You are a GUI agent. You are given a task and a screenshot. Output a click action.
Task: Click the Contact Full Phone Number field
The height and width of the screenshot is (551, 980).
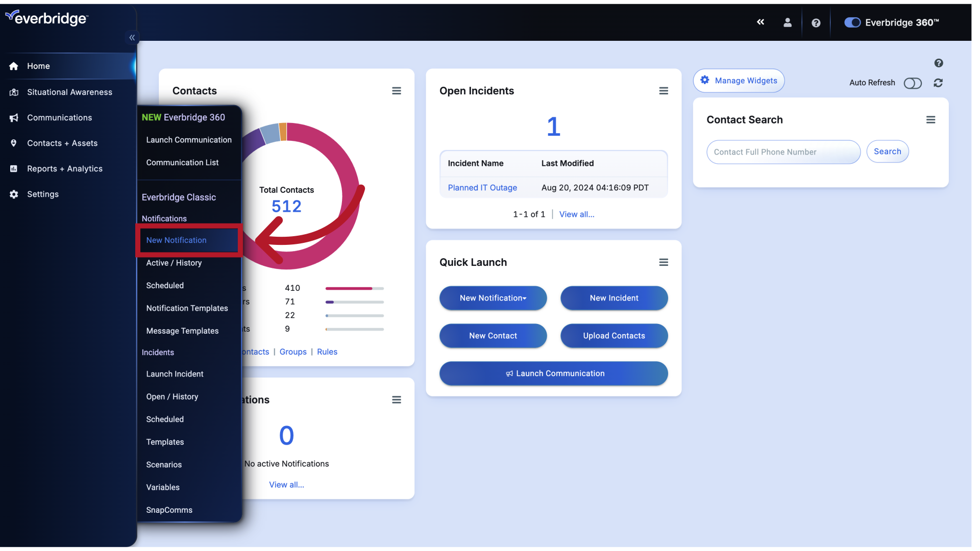point(783,152)
